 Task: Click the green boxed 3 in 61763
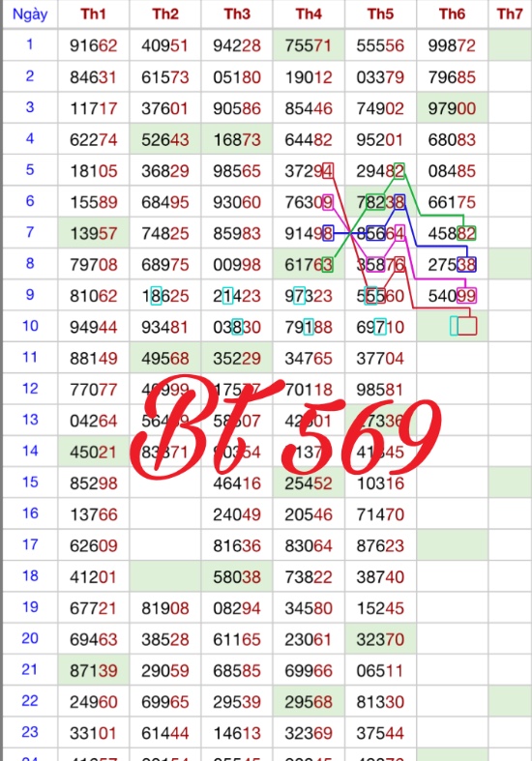pos(328,265)
